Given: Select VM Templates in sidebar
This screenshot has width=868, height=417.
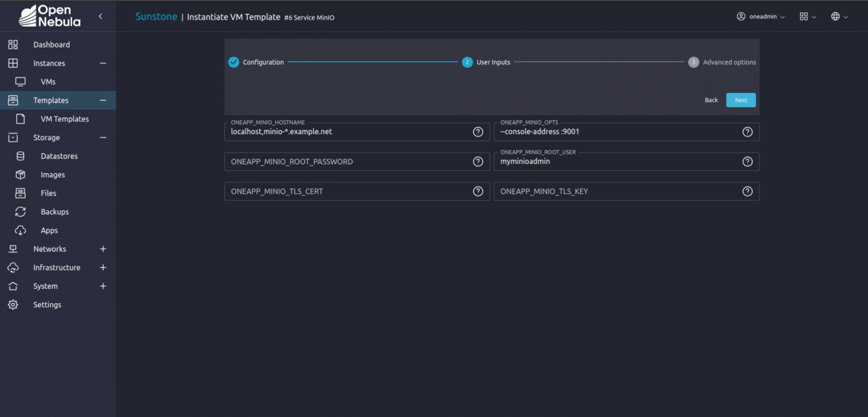Looking at the screenshot, I should (x=64, y=119).
